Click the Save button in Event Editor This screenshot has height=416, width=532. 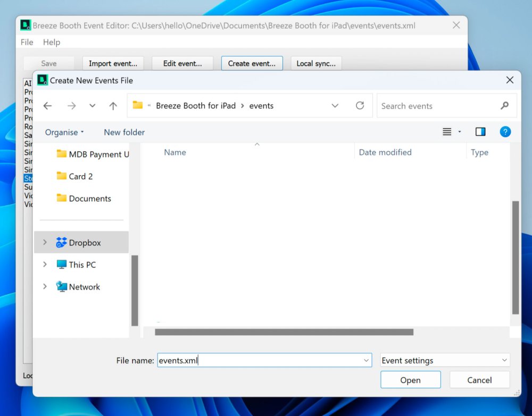(x=49, y=63)
